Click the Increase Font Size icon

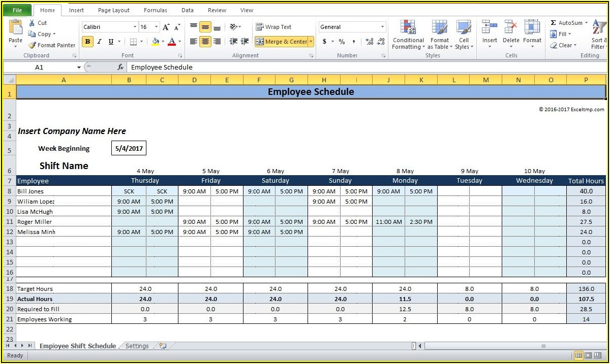[166, 27]
